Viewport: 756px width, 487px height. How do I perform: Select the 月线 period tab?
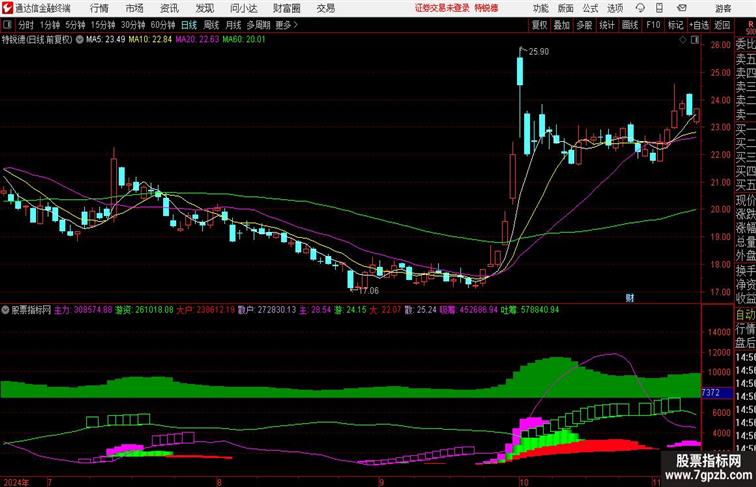233,25
